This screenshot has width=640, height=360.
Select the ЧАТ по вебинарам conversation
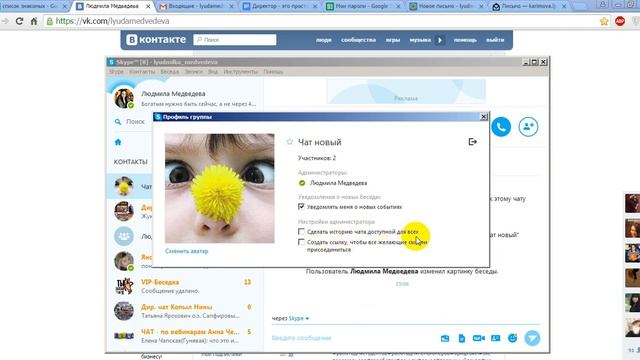point(184,336)
